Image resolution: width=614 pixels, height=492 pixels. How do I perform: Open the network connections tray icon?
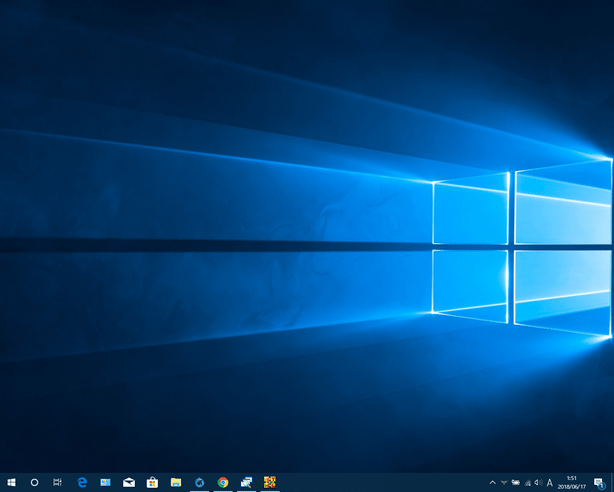[x=527, y=483]
